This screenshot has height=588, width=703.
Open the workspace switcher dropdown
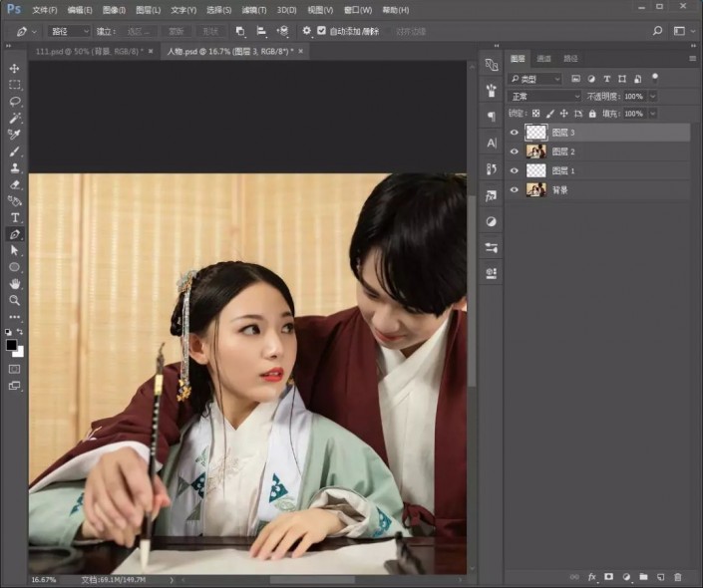[684, 31]
